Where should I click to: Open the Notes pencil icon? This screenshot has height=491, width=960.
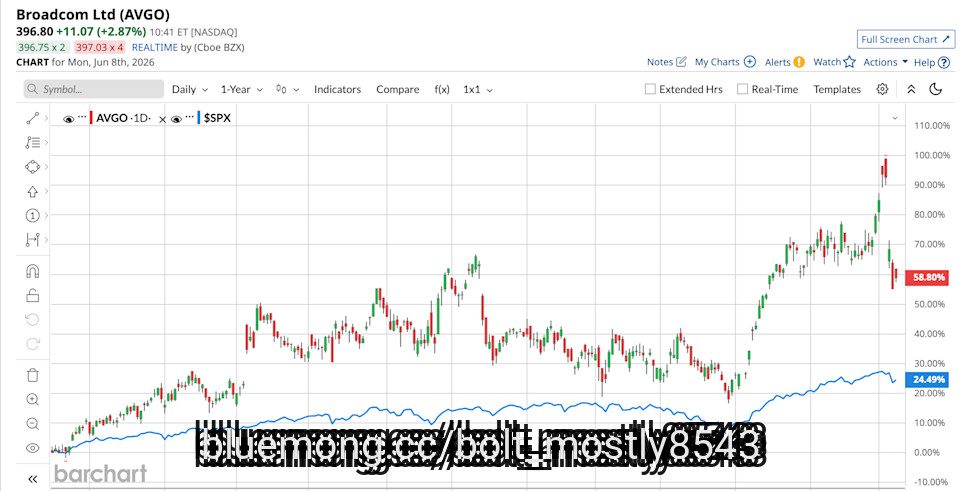[681, 62]
